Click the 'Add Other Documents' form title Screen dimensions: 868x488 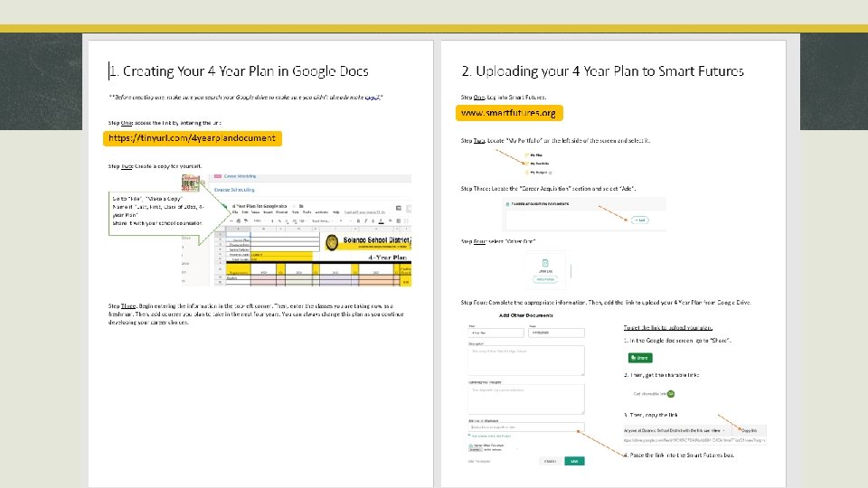526,315
